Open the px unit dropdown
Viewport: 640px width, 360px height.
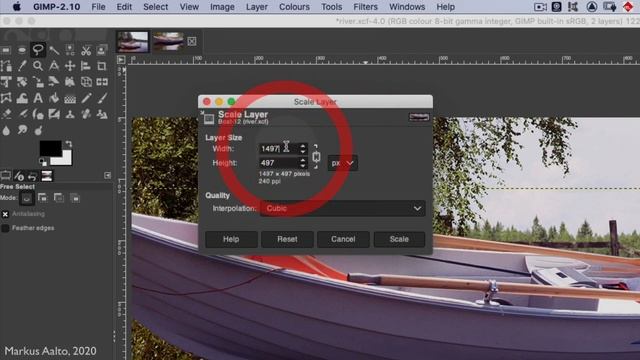(342, 163)
